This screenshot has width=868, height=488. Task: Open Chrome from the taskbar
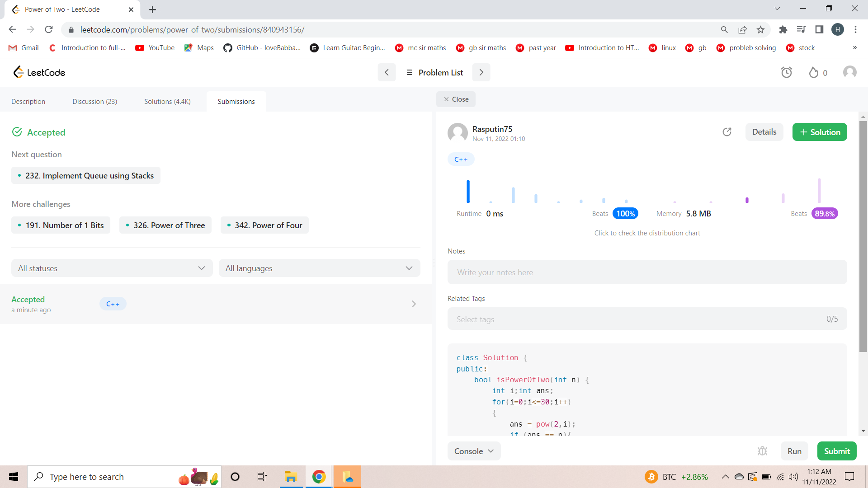click(x=319, y=477)
